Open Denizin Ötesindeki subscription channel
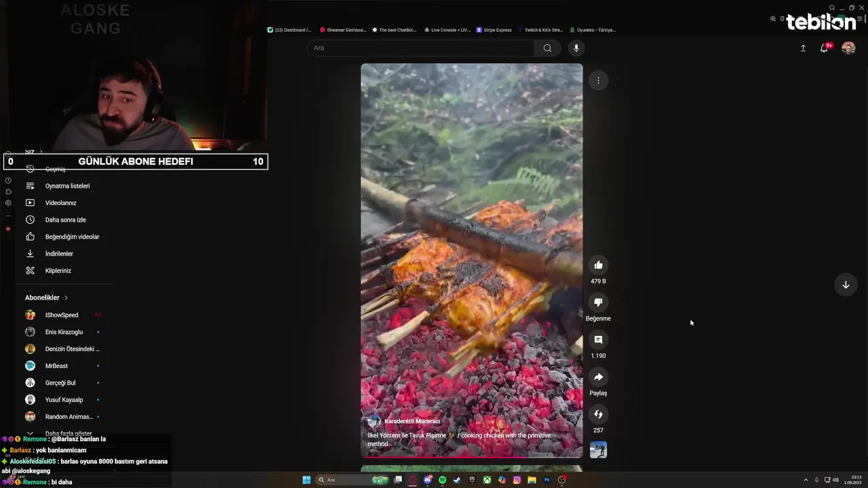This screenshot has height=488, width=868. pos(72,349)
